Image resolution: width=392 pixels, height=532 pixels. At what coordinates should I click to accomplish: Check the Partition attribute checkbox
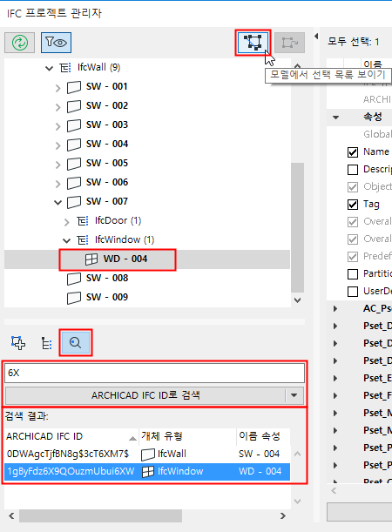353,274
